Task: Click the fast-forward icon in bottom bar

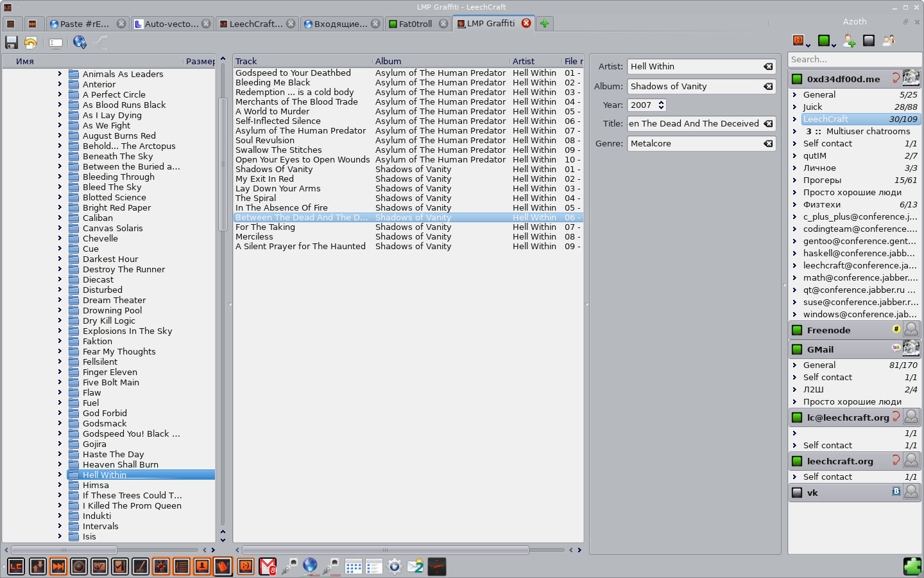Action: [x=58, y=566]
